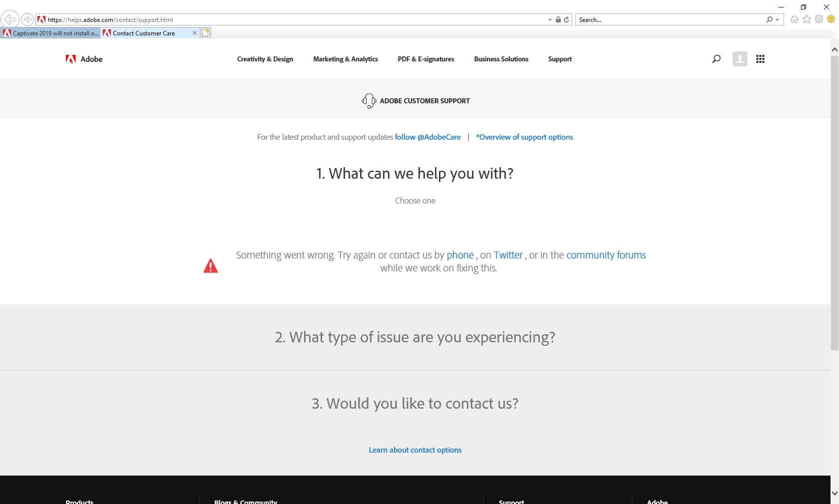Open Business Solutions menu
This screenshot has height=504, width=839.
[x=501, y=59]
